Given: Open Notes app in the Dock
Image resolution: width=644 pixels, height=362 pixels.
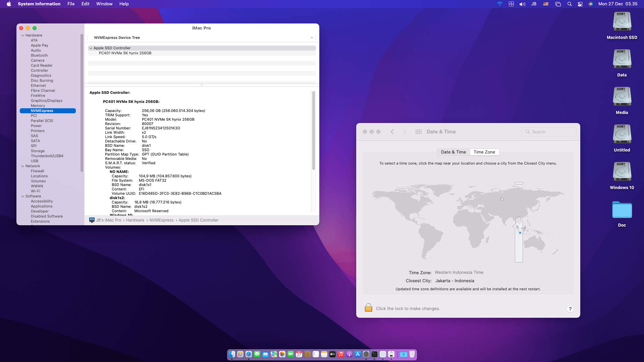Looking at the screenshot, I should [x=324, y=354].
